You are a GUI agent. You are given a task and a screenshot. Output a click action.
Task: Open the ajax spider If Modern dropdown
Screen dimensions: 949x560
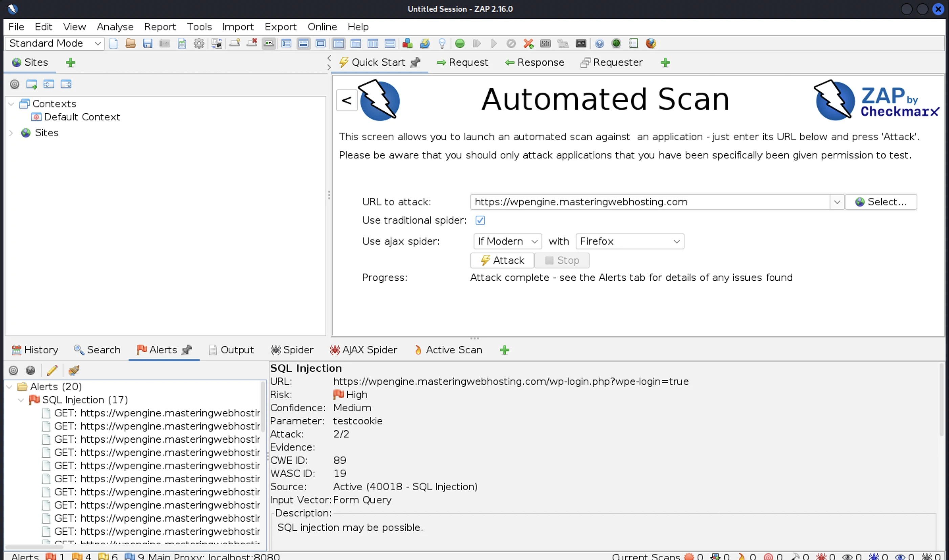point(507,241)
